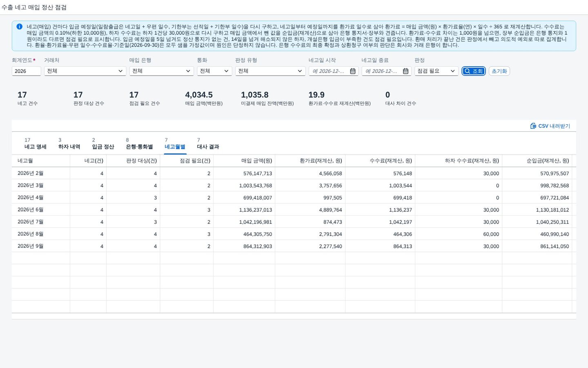Viewport: 588px width, 368px height.
Task: Click the CSV 내려받기 export icon
Action: (x=533, y=126)
